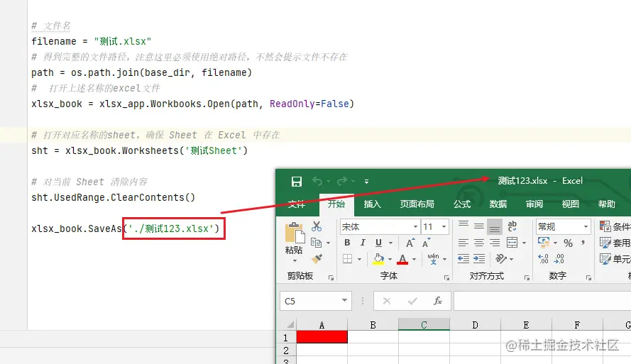The height and width of the screenshot is (364, 631).
Task: Apply Comma Style format
Action: 583,242
